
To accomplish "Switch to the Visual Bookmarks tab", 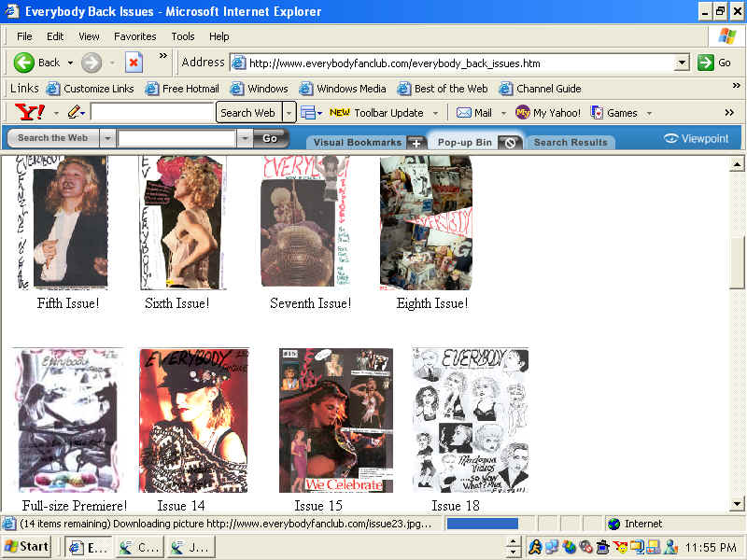I will click(358, 143).
